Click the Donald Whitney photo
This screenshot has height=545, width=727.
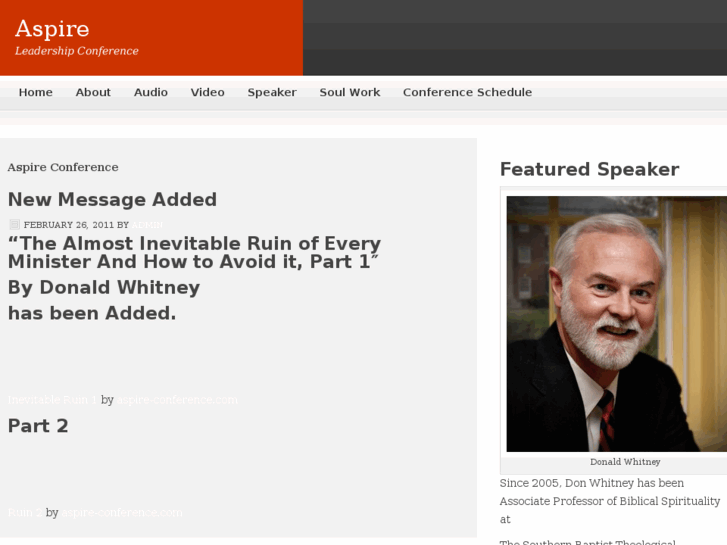(616, 324)
